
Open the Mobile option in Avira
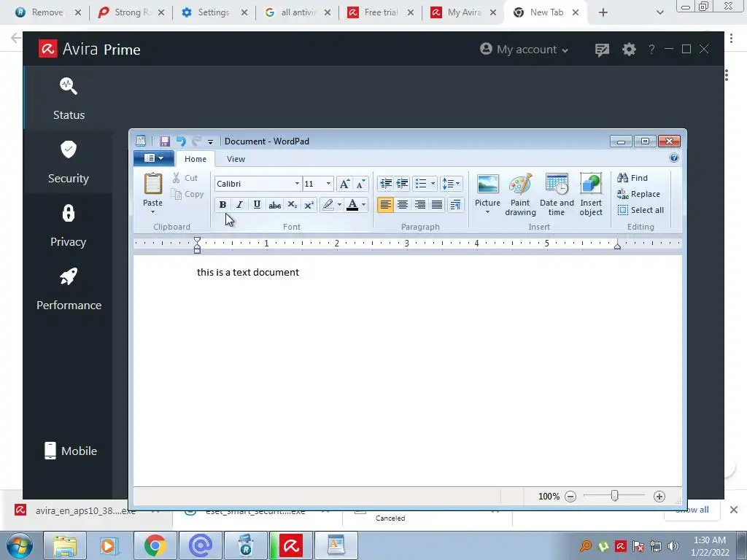[x=71, y=451]
